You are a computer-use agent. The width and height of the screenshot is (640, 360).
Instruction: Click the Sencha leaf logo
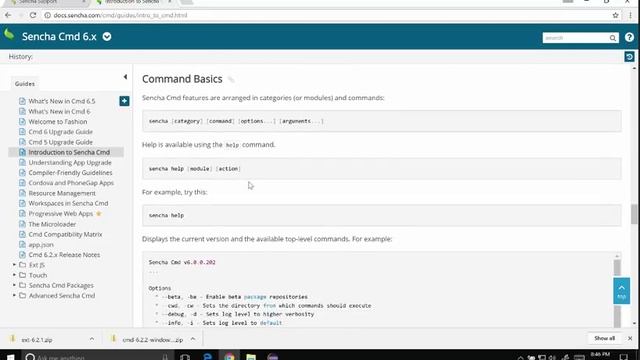[9, 35]
